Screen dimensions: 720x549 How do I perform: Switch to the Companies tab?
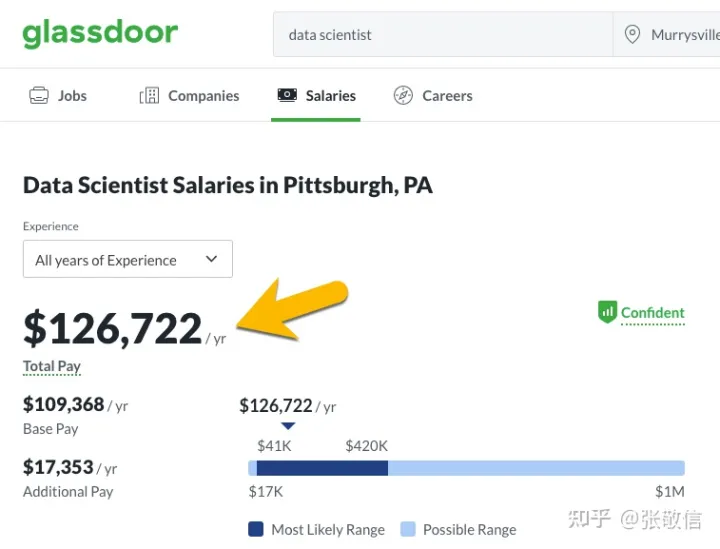point(189,95)
